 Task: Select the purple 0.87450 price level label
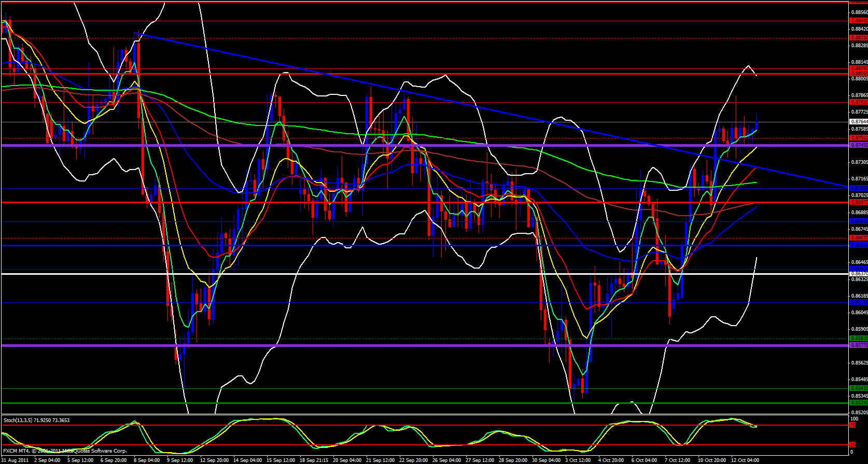pos(859,145)
